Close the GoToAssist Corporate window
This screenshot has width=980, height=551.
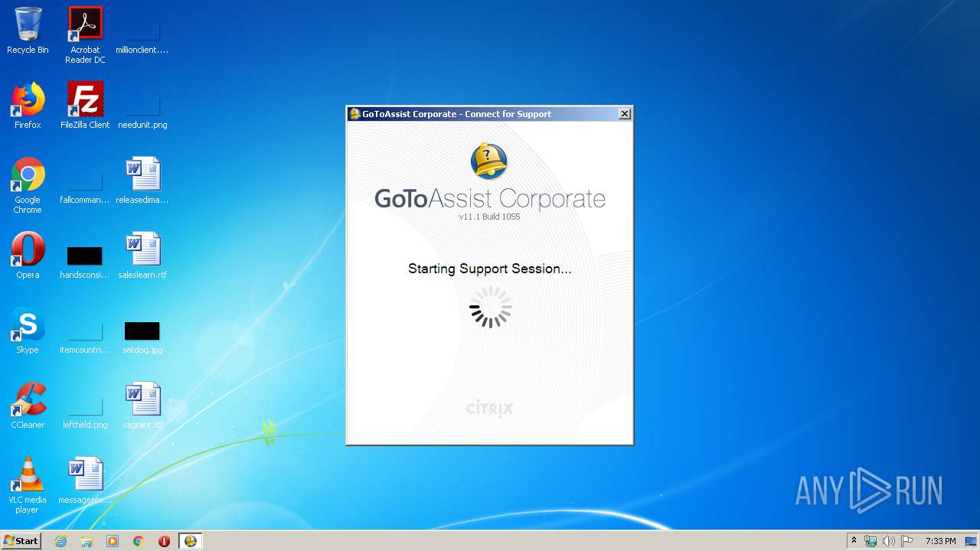625,114
